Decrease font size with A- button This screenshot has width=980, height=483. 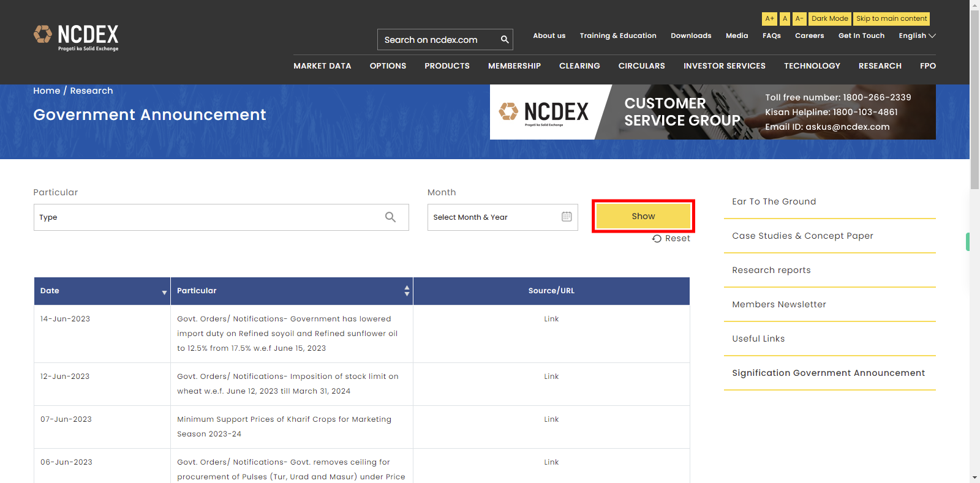pos(799,18)
